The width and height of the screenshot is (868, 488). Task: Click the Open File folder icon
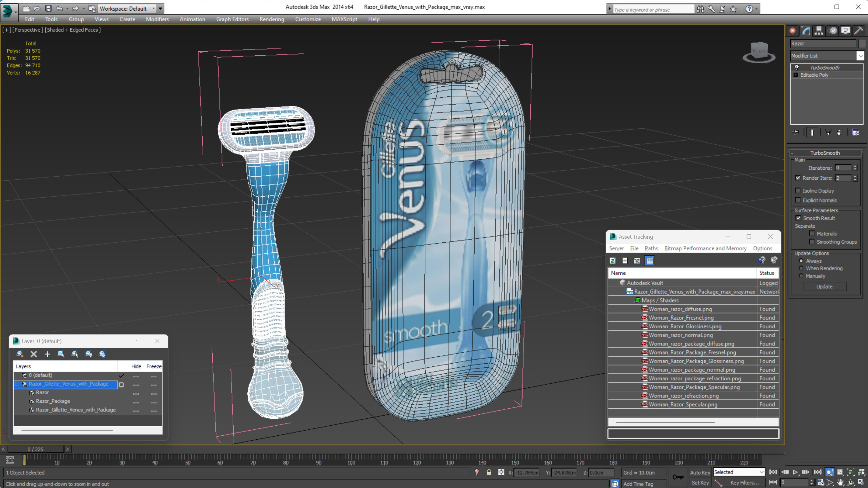pos(37,9)
